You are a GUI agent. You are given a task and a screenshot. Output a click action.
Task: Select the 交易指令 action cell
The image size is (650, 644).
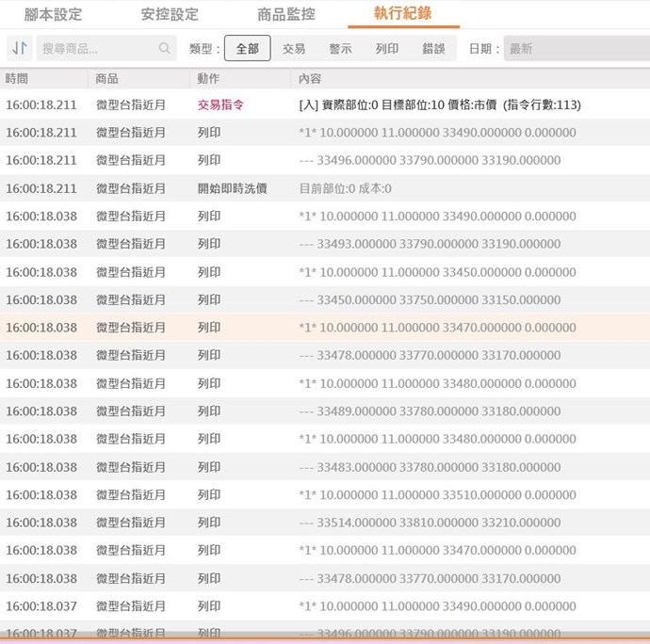[x=220, y=105]
